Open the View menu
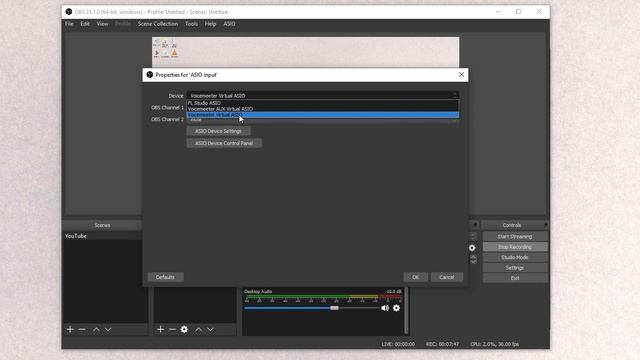The height and width of the screenshot is (360, 640). [x=102, y=24]
